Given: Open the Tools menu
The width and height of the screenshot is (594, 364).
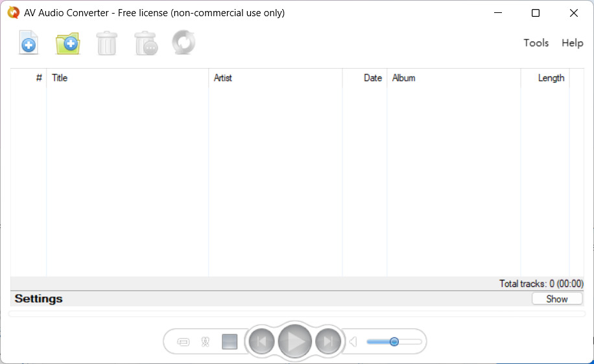Looking at the screenshot, I should (x=536, y=43).
